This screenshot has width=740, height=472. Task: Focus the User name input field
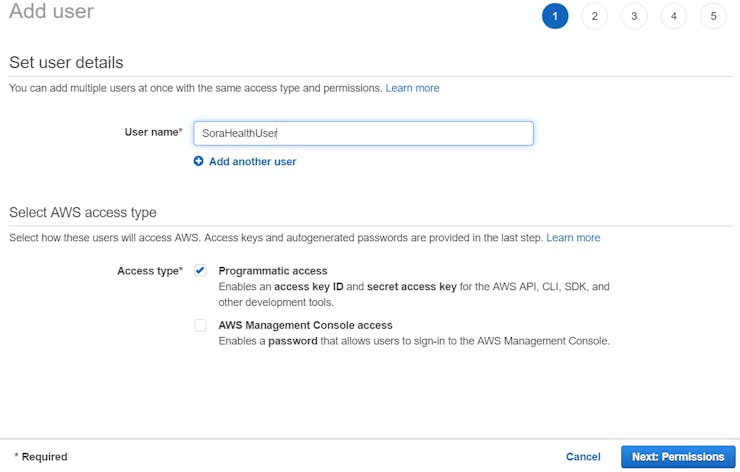363,133
